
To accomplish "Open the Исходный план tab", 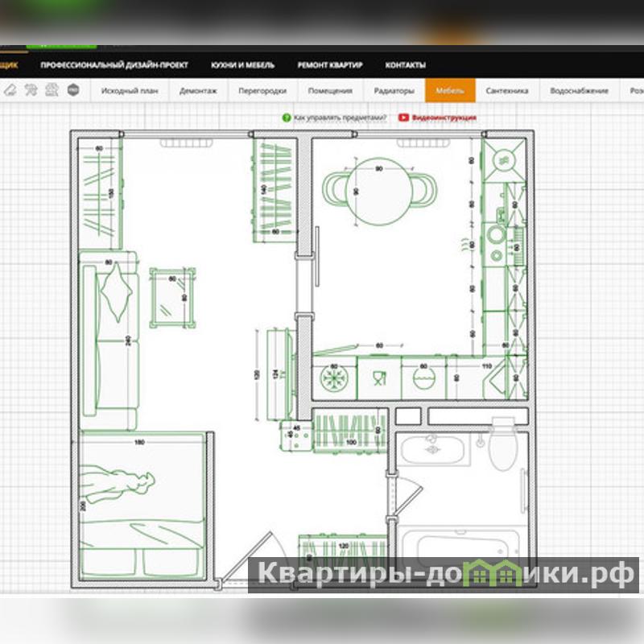I will pyautogui.click(x=129, y=91).
